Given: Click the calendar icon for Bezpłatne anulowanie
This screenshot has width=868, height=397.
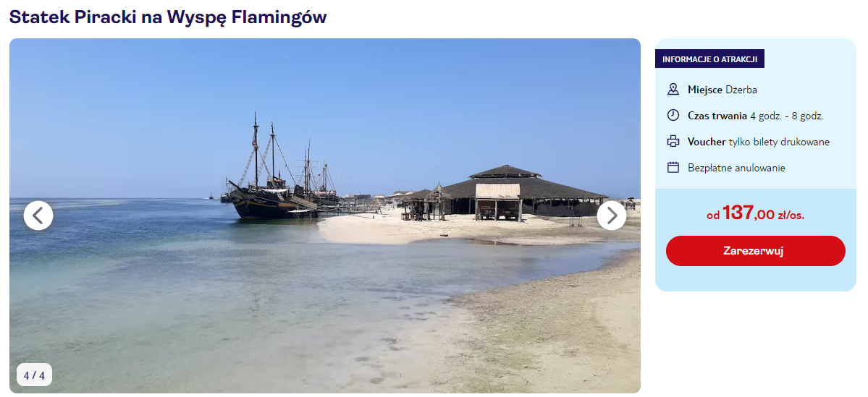Looking at the screenshot, I should point(673,168).
